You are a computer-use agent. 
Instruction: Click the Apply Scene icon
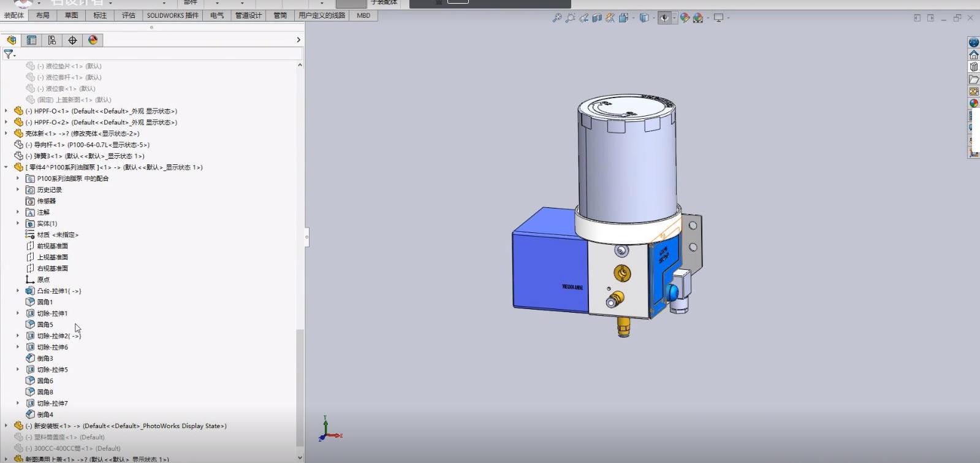698,18
